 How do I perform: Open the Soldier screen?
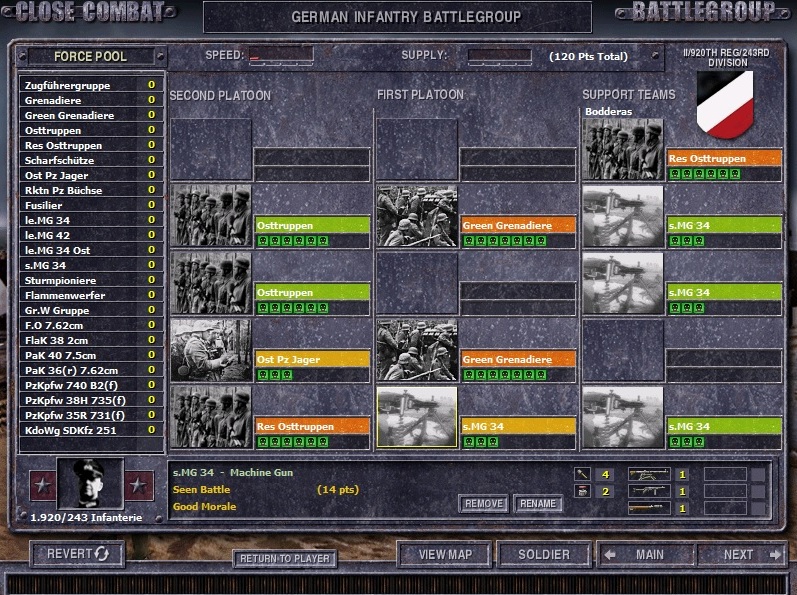[544, 554]
